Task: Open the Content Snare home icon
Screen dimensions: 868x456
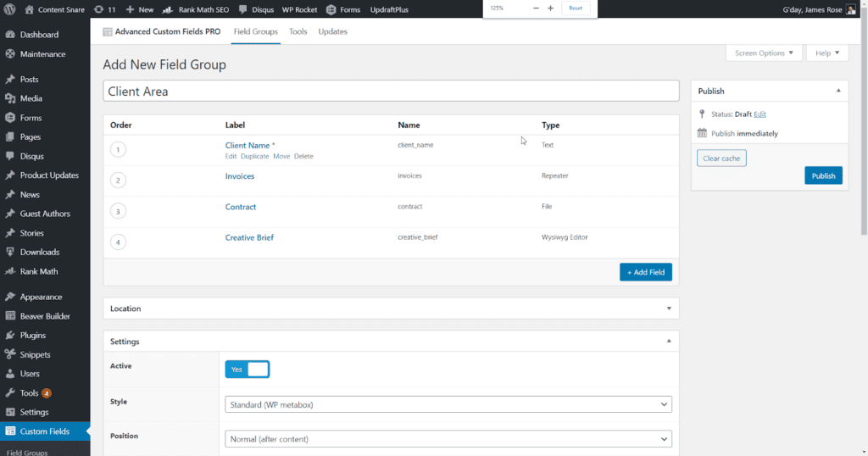Action: click(30, 9)
